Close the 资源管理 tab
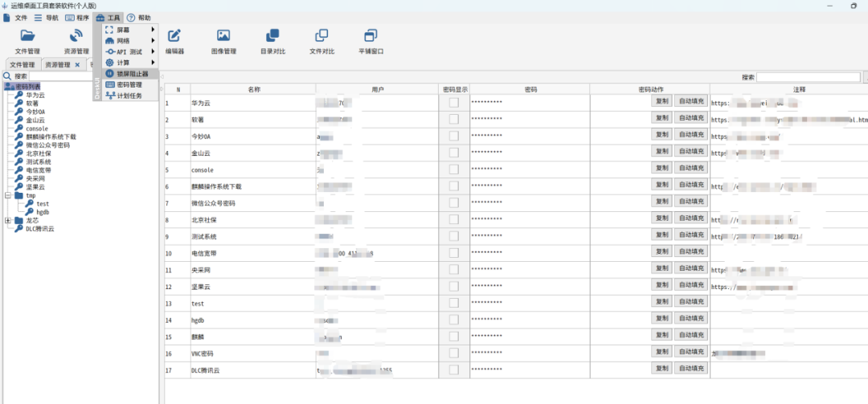This screenshot has width=868, height=404. (77, 65)
